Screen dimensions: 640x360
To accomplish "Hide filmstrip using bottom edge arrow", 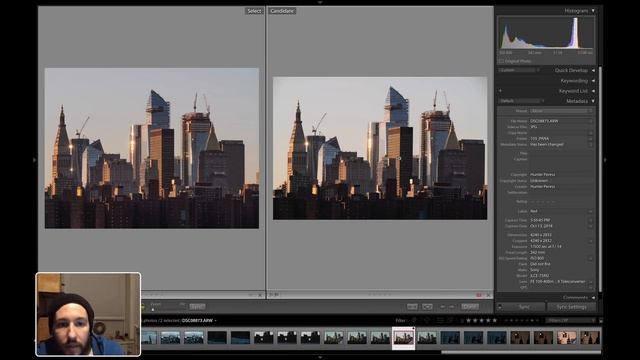I will click(320, 357).
